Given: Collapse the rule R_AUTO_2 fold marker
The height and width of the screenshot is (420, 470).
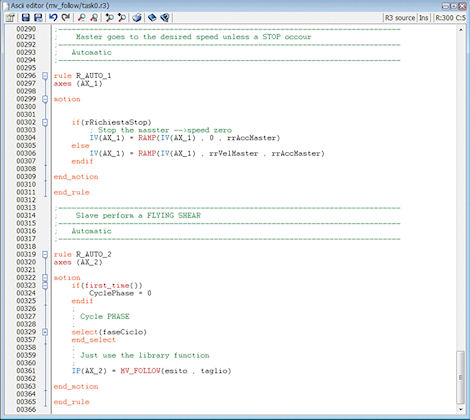Looking at the screenshot, I should 45,254.
